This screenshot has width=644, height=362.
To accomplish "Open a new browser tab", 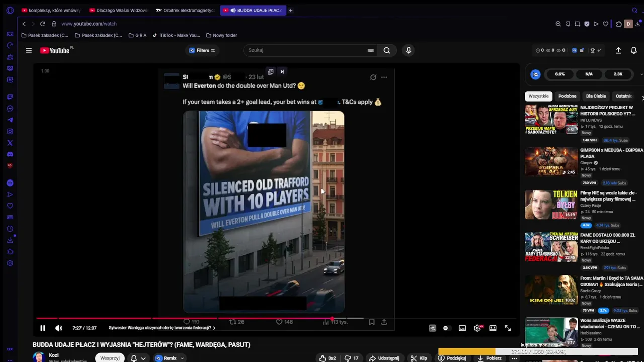I will 290,10.
